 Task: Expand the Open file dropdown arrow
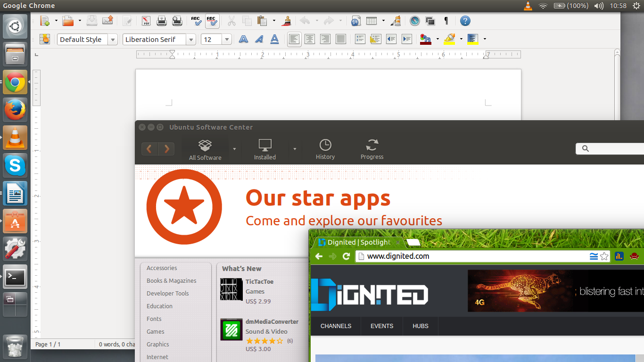click(80, 21)
